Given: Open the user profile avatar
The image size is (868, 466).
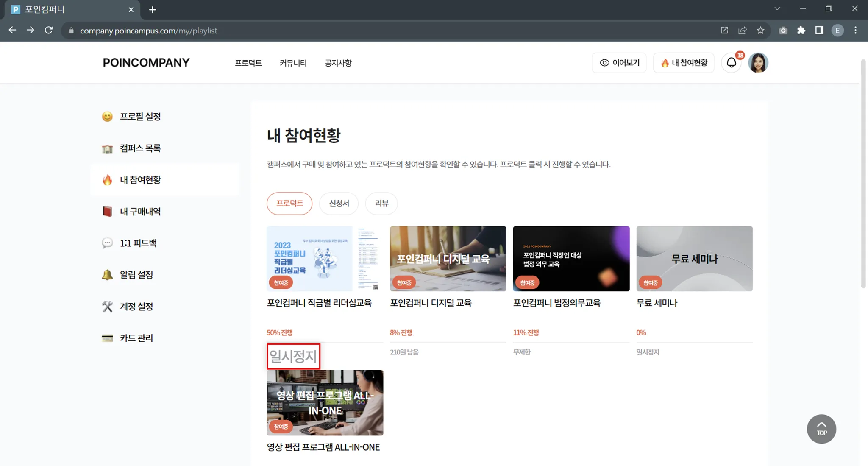Looking at the screenshot, I should 758,63.
